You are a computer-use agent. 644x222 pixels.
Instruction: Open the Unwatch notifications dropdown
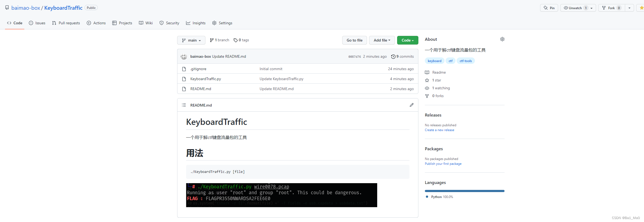tap(578, 8)
